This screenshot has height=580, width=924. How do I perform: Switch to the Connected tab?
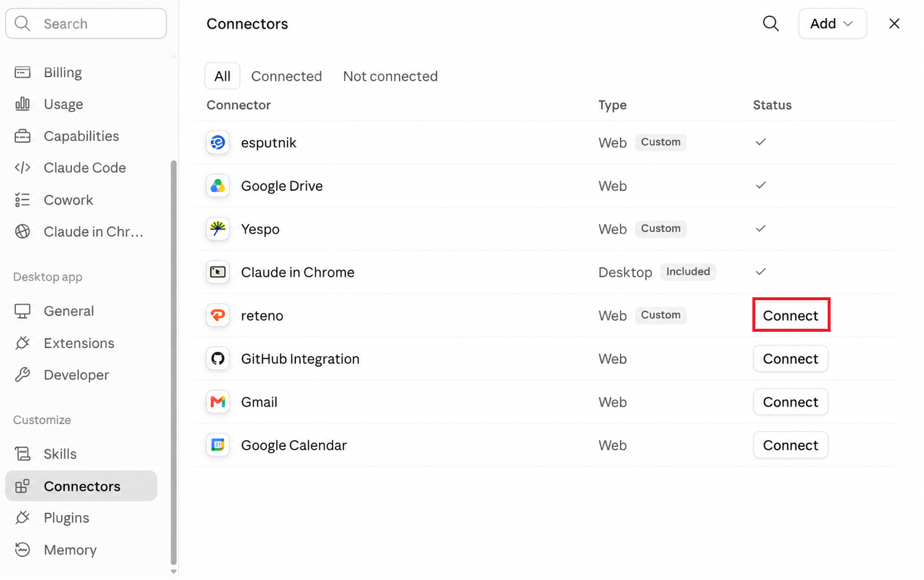coord(286,76)
